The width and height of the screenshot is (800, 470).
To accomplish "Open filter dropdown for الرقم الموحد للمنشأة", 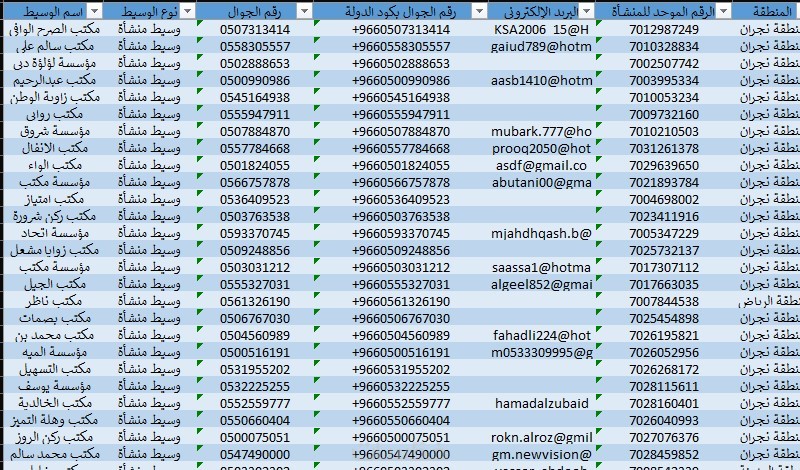I will [723, 11].
